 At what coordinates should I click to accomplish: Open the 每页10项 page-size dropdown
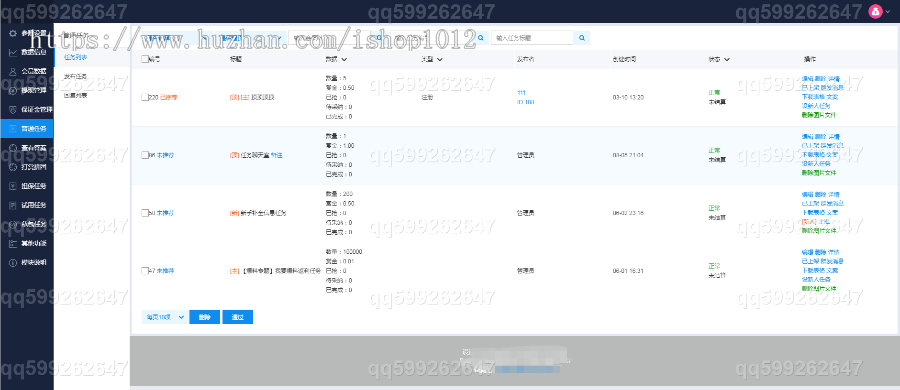coord(165,316)
